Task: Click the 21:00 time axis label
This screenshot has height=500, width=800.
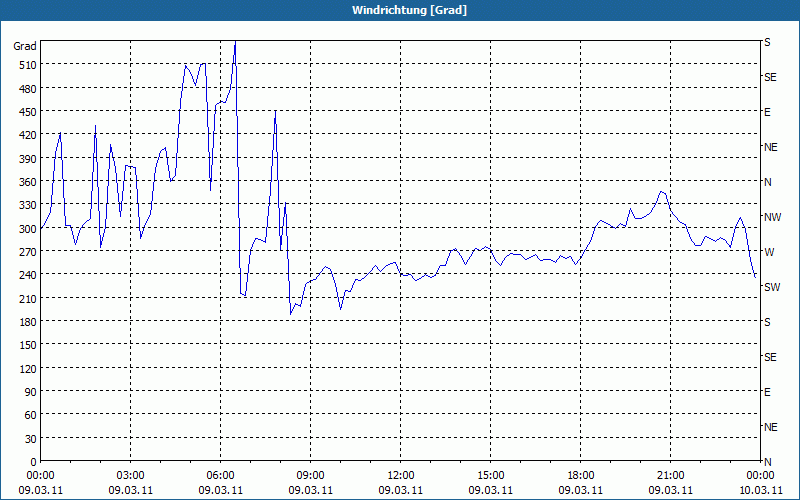Action: click(x=670, y=476)
